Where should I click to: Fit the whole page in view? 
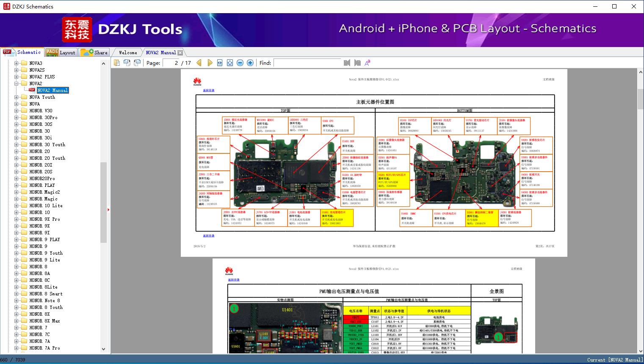(230, 63)
